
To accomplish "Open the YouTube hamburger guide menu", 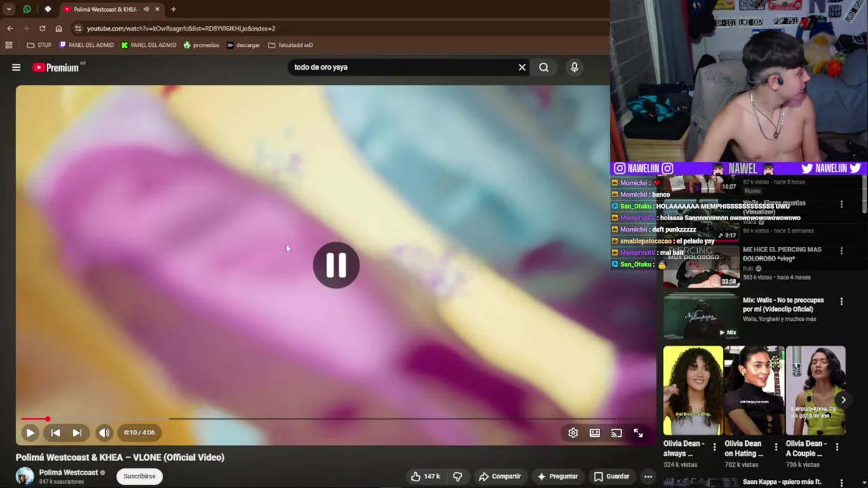I will pyautogui.click(x=16, y=67).
